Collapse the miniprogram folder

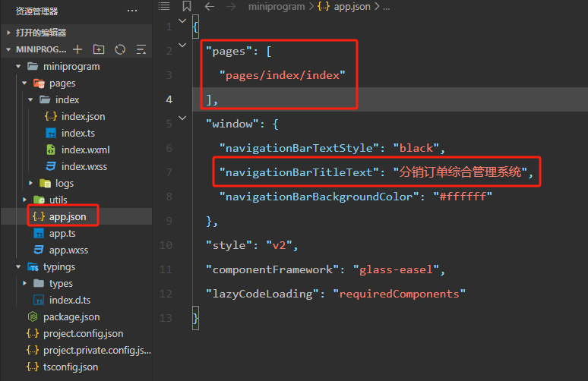coord(18,66)
